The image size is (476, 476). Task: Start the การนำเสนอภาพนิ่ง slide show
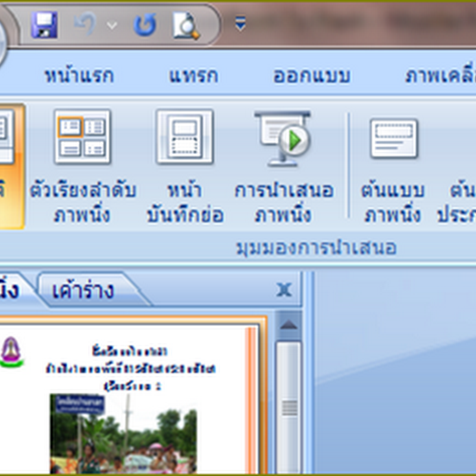pos(284,166)
